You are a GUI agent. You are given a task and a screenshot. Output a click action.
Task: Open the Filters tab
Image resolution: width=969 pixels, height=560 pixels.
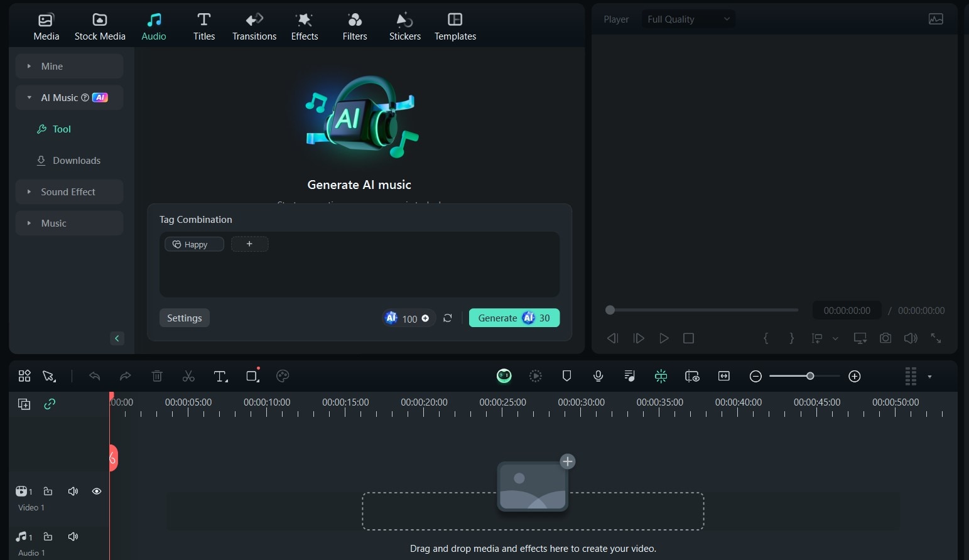click(355, 27)
